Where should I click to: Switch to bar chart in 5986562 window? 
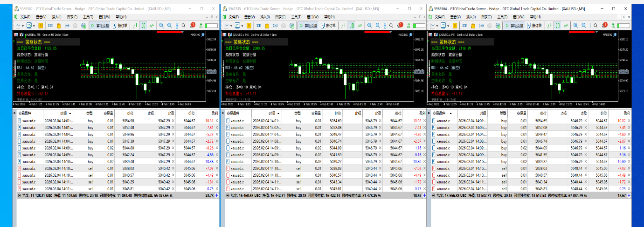click(x=135, y=25)
